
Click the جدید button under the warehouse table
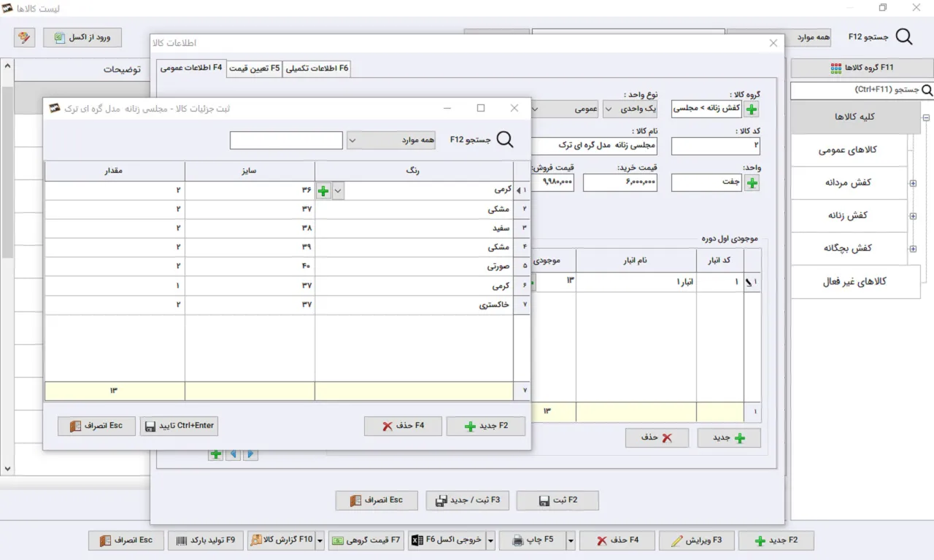click(x=729, y=437)
